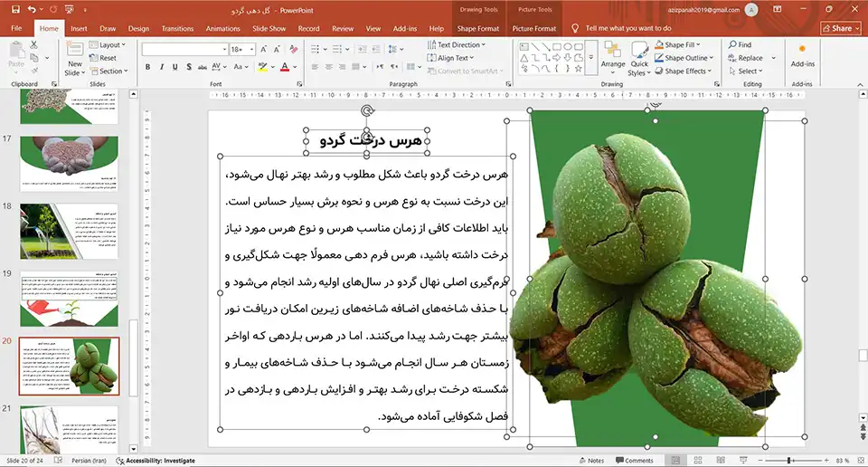Open the Arrange button menu

(x=613, y=58)
